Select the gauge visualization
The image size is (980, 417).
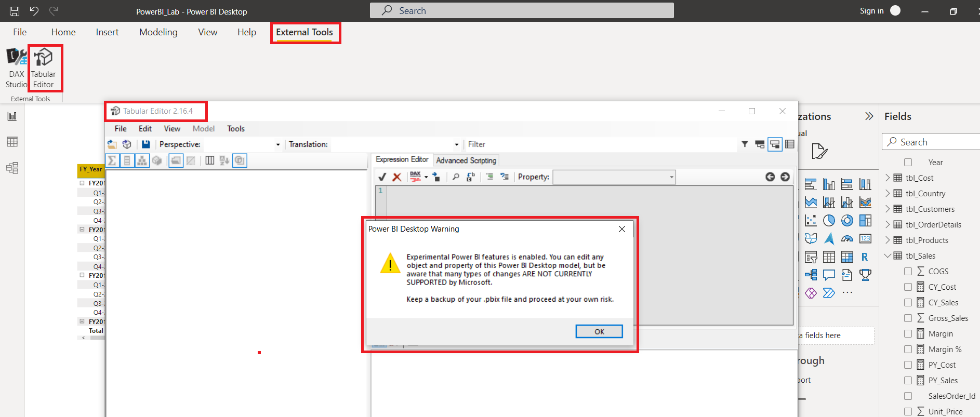point(847,239)
